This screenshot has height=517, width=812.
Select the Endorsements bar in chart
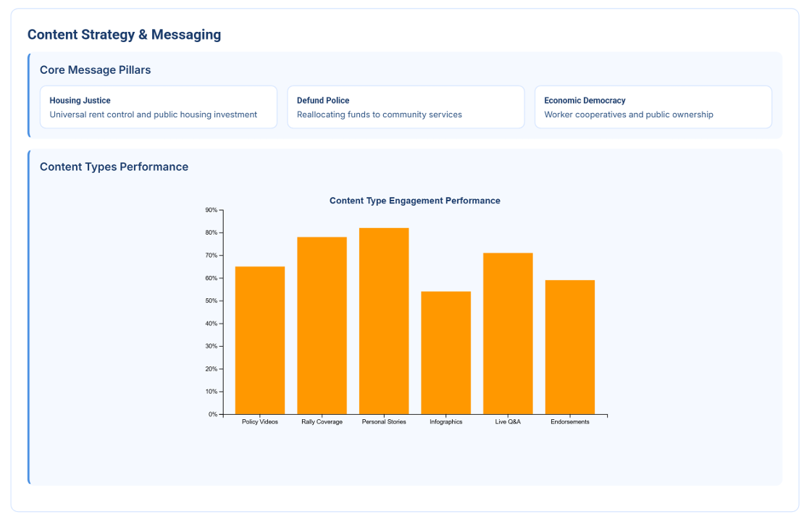pyautogui.click(x=570, y=347)
